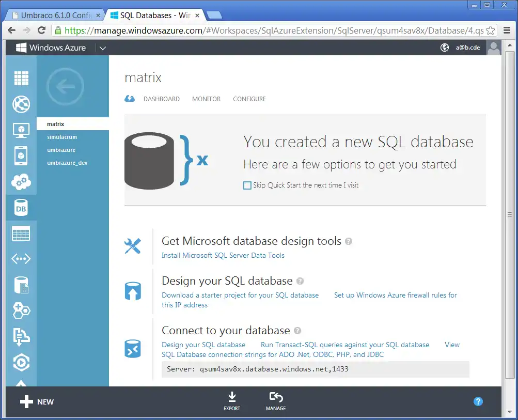Click EXPORT in bottom command bar

pyautogui.click(x=232, y=401)
